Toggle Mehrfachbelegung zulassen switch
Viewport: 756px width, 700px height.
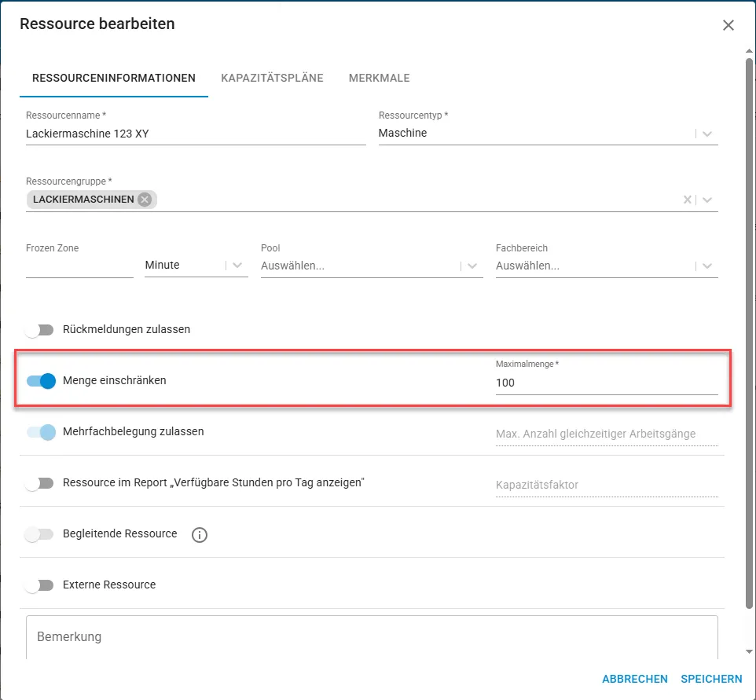[x=41, y=432]
